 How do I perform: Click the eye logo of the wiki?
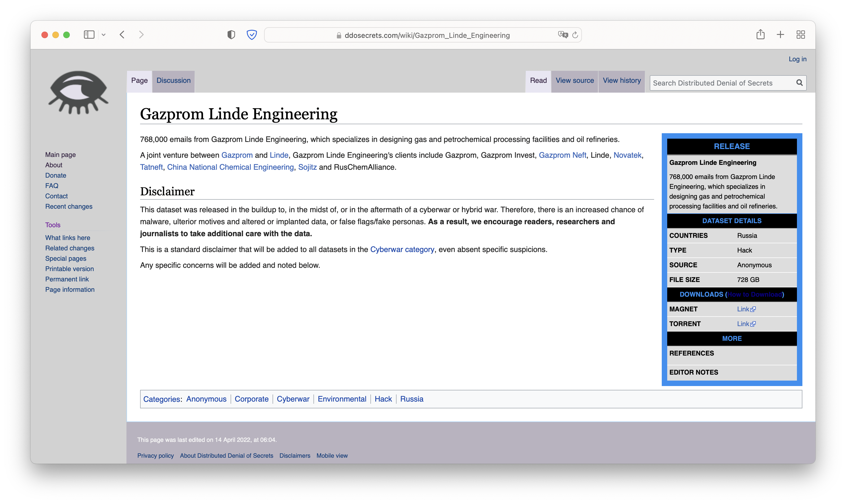(x=78, y=93)
